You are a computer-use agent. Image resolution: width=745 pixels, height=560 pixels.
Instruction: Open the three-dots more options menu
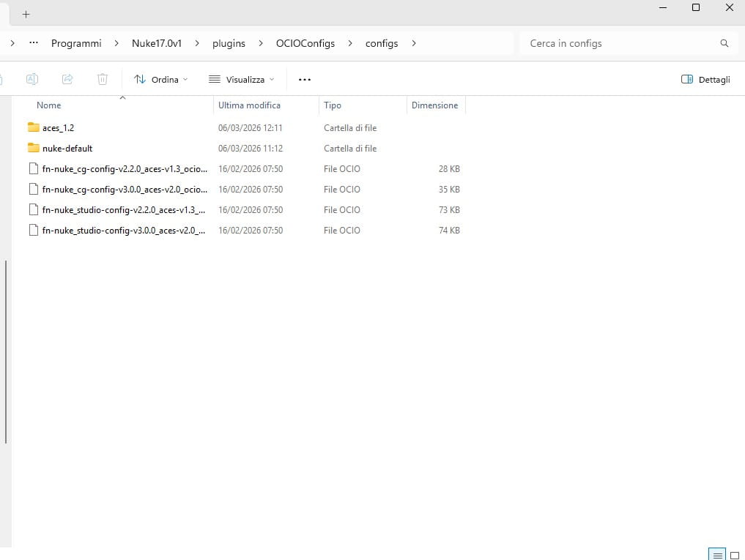[305, 79]
